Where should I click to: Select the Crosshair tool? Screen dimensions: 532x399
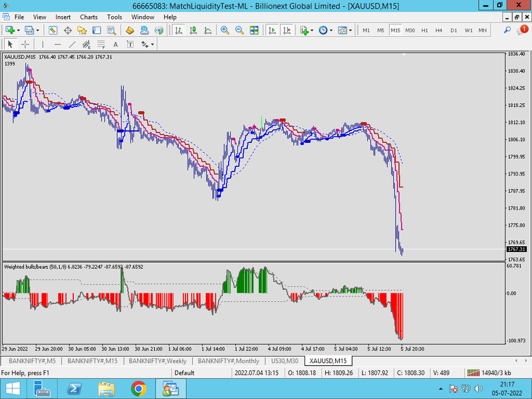click(25, 44)
